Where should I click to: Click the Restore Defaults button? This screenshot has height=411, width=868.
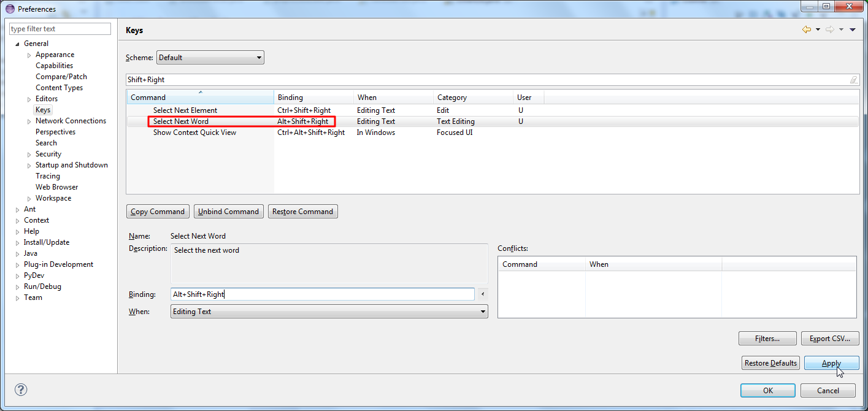click(x=770, y=363)
